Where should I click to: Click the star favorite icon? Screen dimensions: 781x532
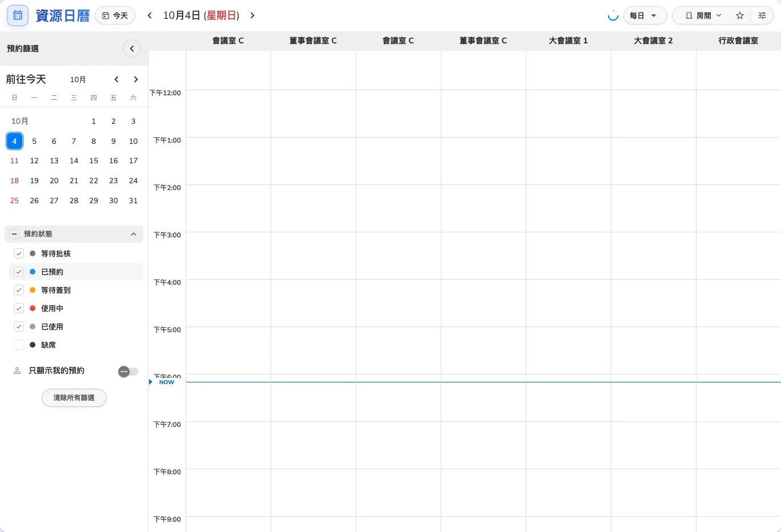pyautogui.click(x=740, y=15)
